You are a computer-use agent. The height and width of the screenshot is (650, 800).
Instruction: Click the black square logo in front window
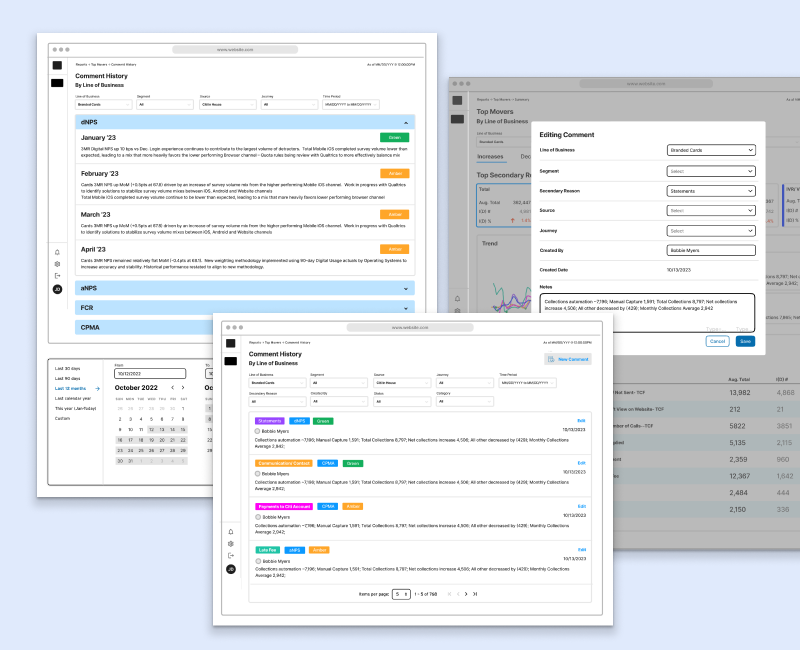pyautogui.click(x=231, y=343)
